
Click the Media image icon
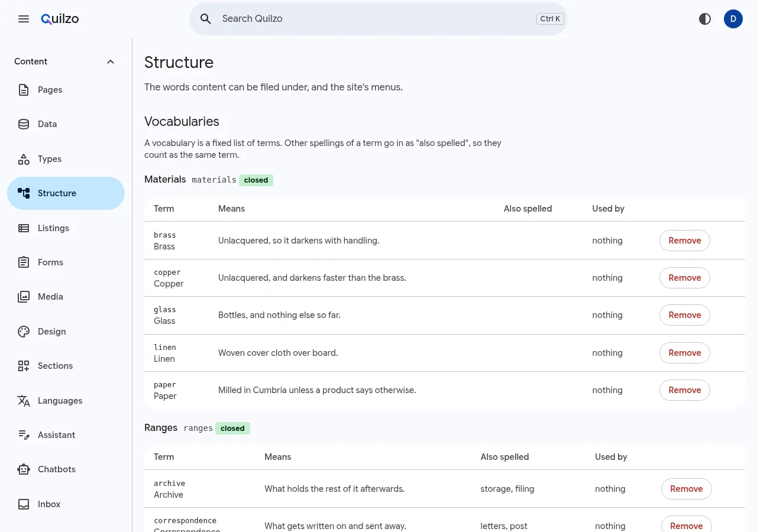click(24, 297)
